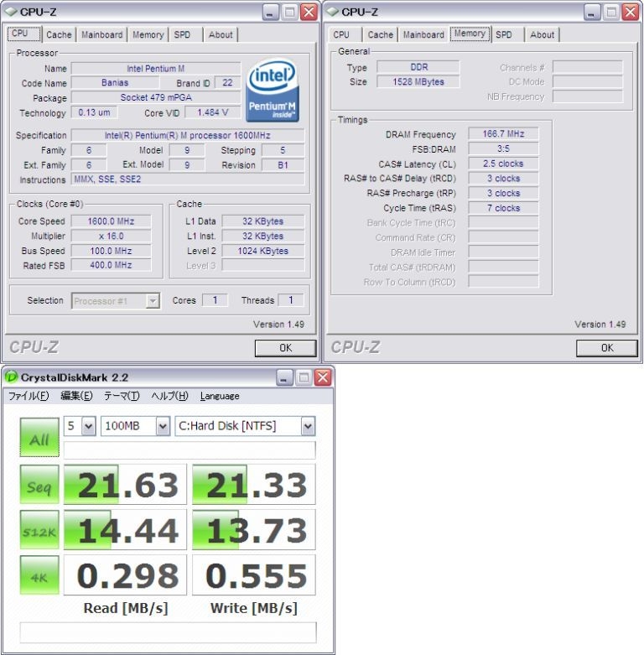Click the CAS# Latency value 2.5 clocks
The height and width of the screenshot is (655, 644).
click(503, 164)
